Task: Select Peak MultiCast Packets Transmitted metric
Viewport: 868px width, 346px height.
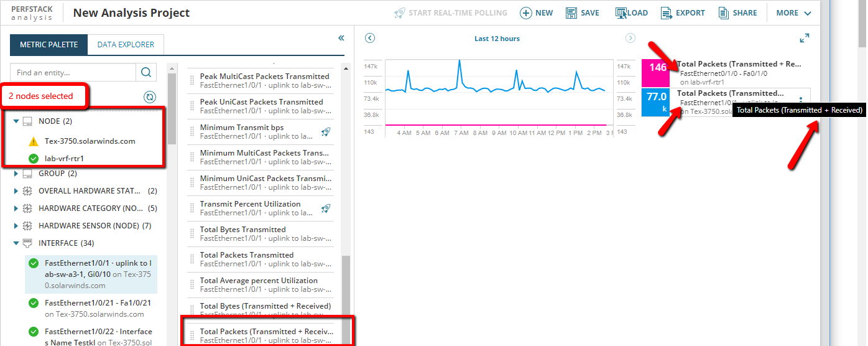Action: (261, 81)
